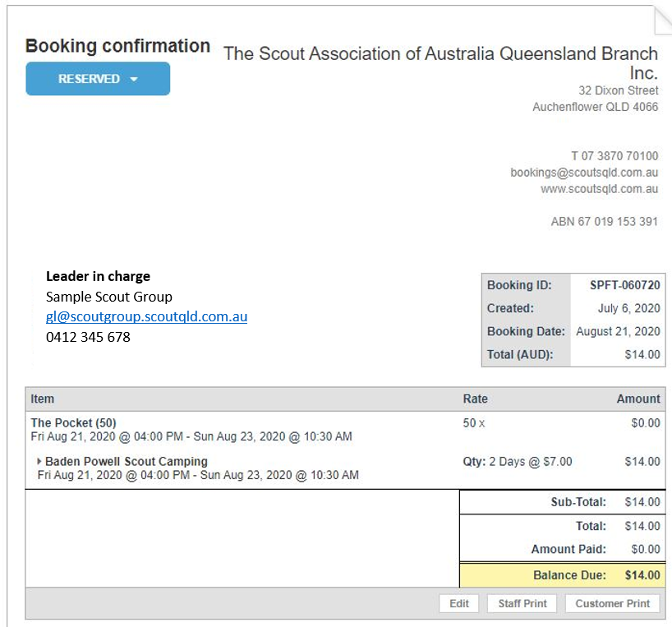672x627 pixels.
Task: Select the Amount column header
Action: pyautogui.click(x=638, y=399)
